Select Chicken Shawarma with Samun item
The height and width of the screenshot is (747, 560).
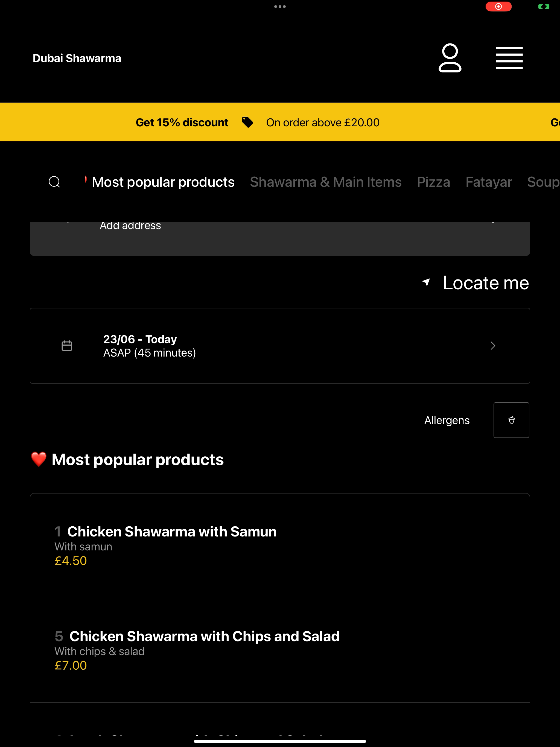point(280,545)
